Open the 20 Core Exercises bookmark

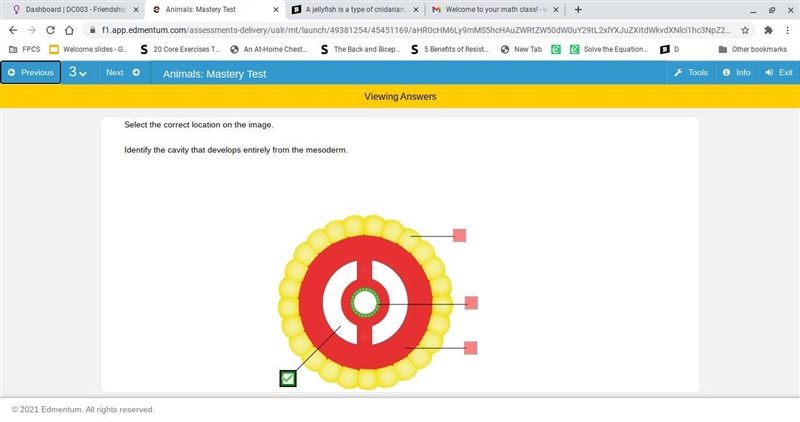[180, 49]
